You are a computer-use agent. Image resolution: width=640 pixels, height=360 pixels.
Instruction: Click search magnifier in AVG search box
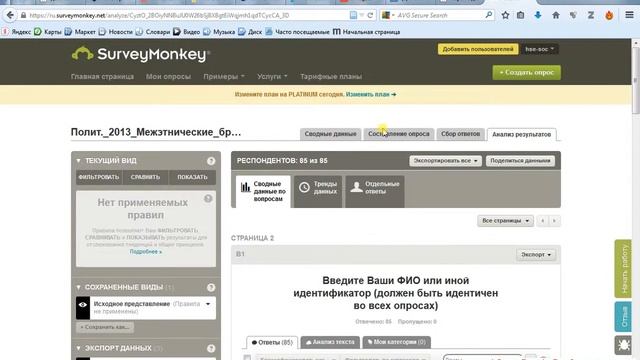[489, 16]
